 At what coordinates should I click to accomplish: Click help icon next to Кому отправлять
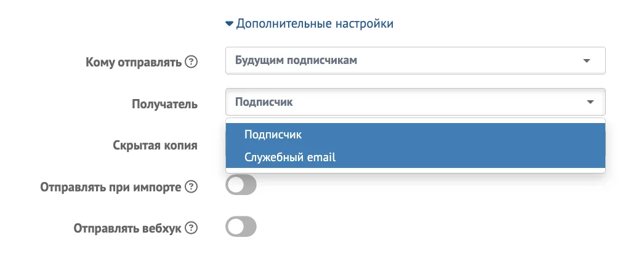pyautogui.click(x=191, y=62)
